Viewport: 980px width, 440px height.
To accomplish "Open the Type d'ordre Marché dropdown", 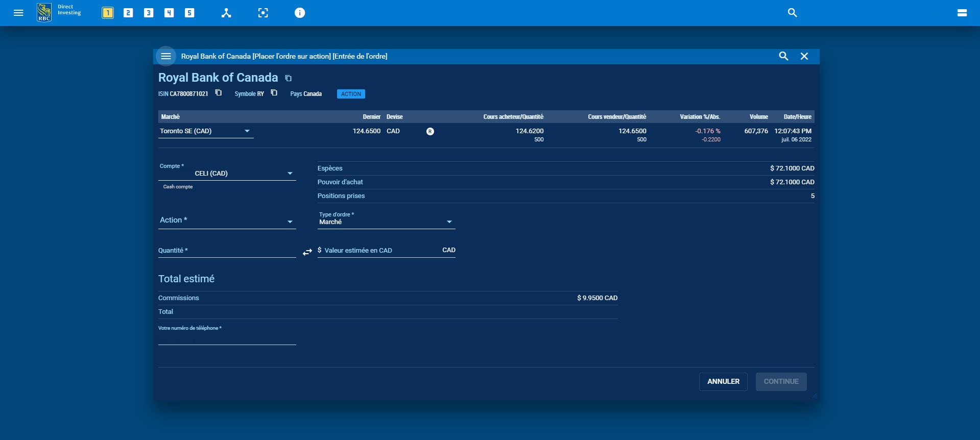I will coord(386,222).
